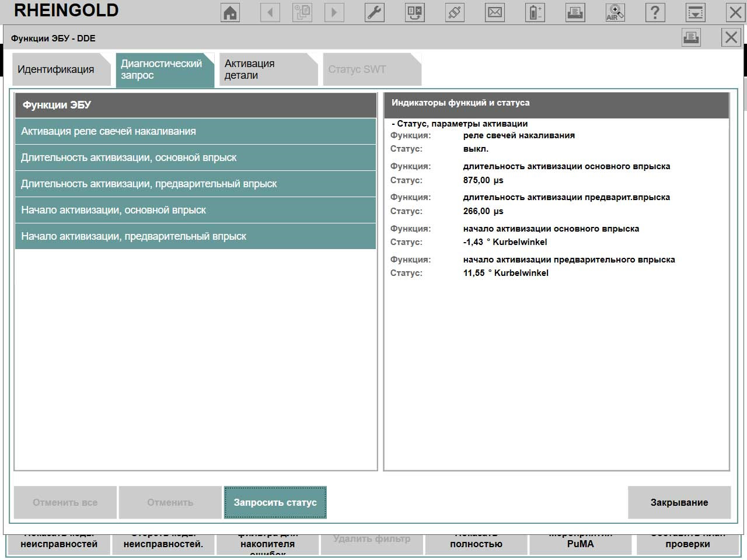
Task: Click the Функции ЭБУ list header
Action: 196,105
